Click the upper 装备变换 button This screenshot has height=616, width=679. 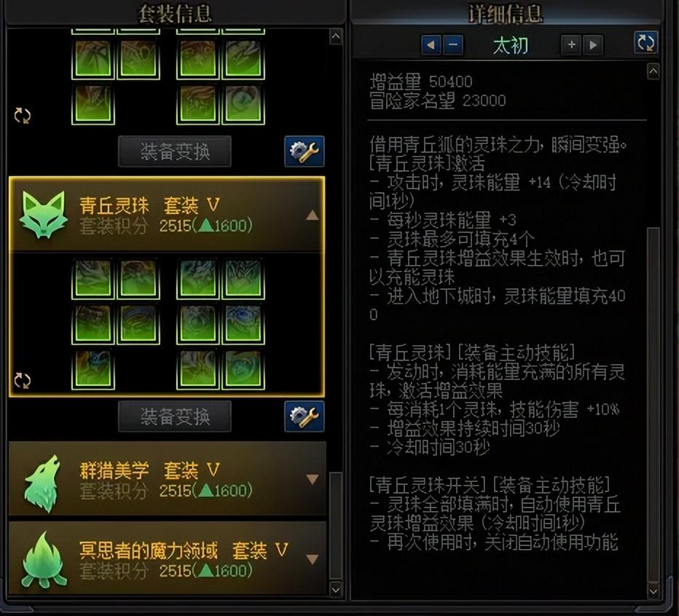tap(175, 151)
